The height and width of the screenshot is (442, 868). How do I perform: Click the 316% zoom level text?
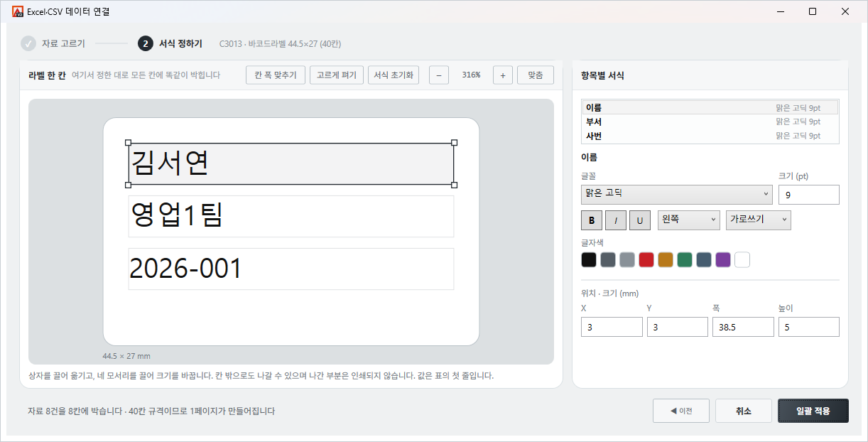pyautogui.click(x=471, y=75)
